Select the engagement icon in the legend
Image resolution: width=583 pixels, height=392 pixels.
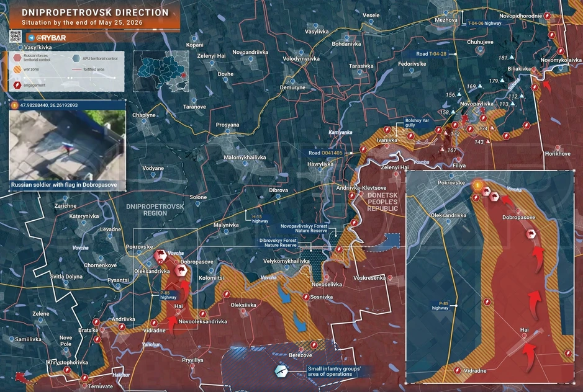pos(17,85)
